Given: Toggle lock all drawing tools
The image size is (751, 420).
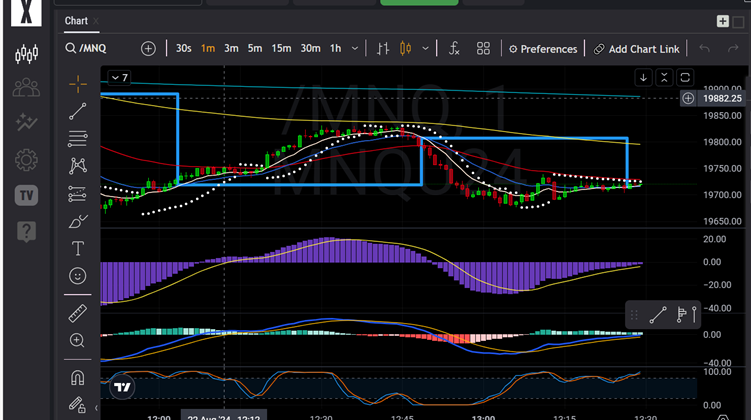Looking at the screenshot, I should (78, 405).
